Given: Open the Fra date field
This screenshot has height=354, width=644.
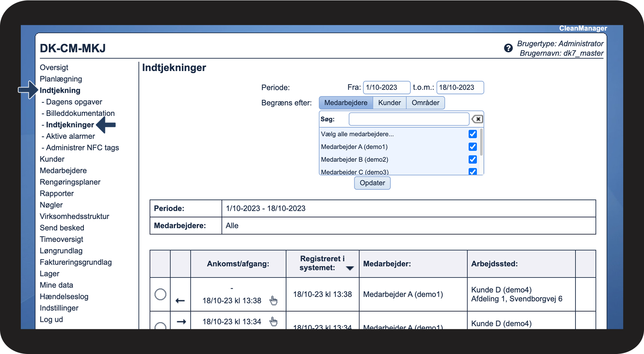Looking at the screenshot, I should (386, 87).
